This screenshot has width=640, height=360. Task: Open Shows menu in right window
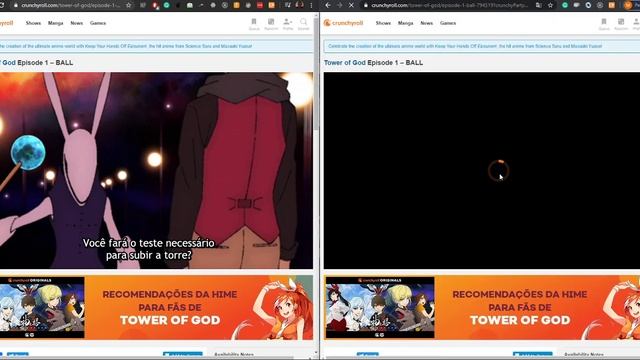coord(383,23)
